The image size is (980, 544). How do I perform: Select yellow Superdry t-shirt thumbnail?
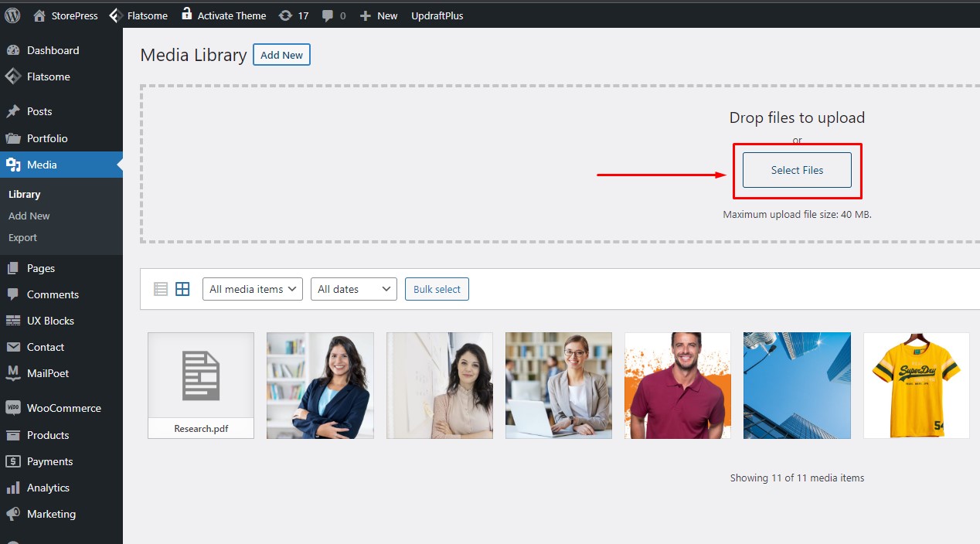(x=917, y=386)
